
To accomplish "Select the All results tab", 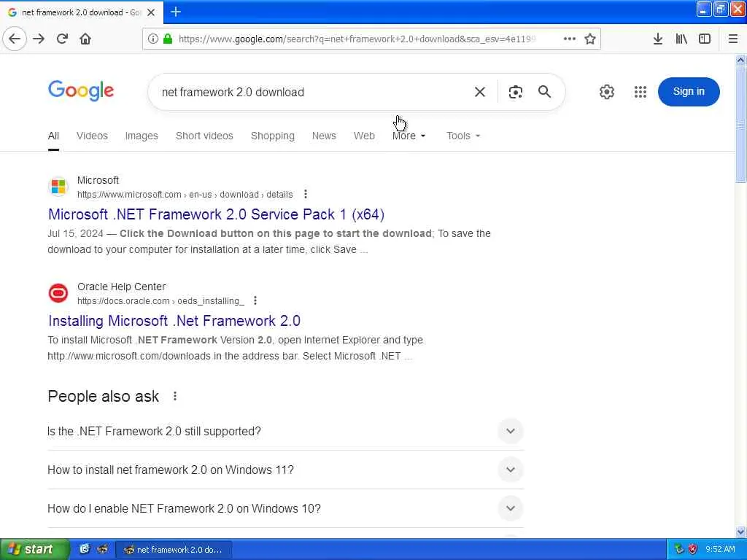I will (x=53, y=136).
